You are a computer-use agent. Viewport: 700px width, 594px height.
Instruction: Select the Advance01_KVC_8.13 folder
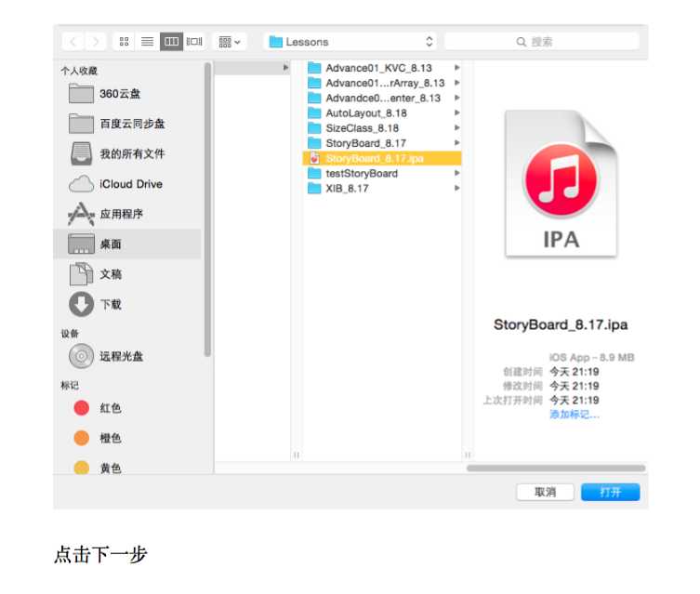coord(382,68)
